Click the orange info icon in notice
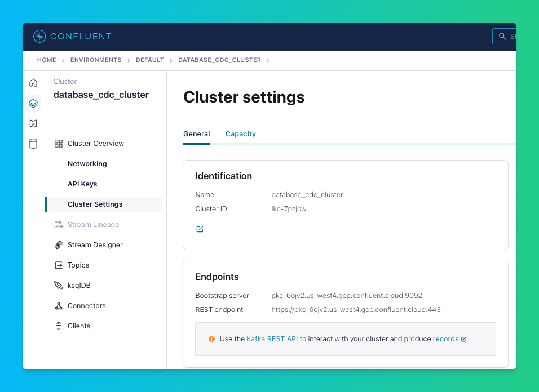Image resolution: width=539 pixels, height=392 pixels. tap(211, 339)
